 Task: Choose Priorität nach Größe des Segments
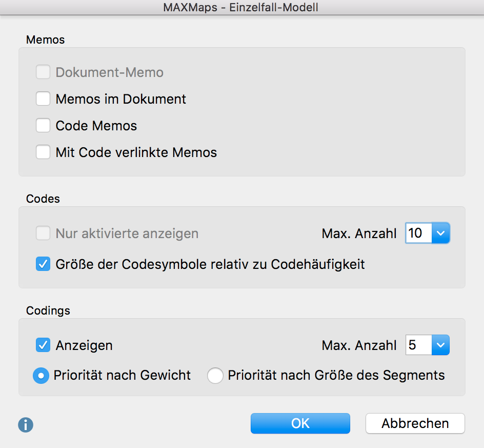coord(215,376)
